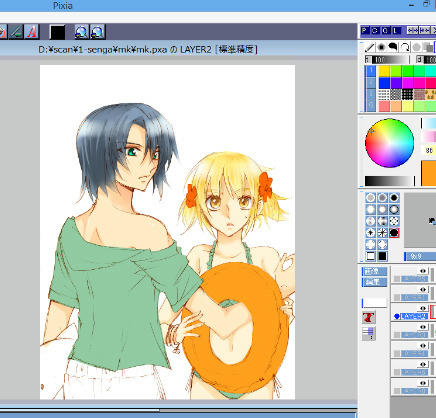Click the large orange current color box
This screenshot has width=436, height=418.
click(x=429, y=173)
